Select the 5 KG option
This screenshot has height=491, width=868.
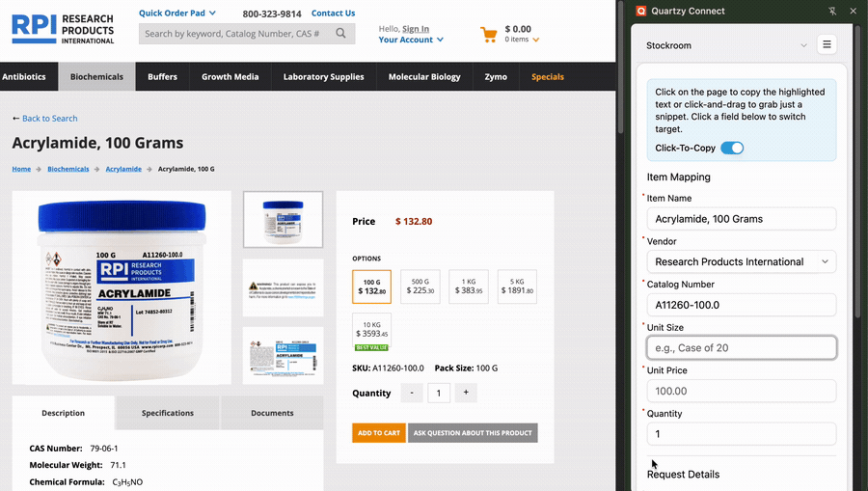[517, 286]
